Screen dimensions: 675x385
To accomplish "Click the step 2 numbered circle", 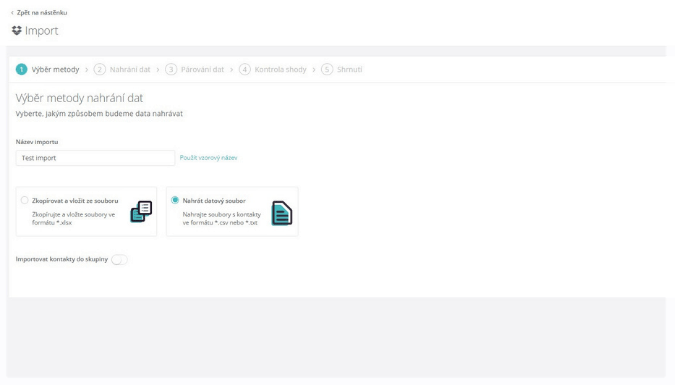I will pyautogui.click(x=99, y=69).
